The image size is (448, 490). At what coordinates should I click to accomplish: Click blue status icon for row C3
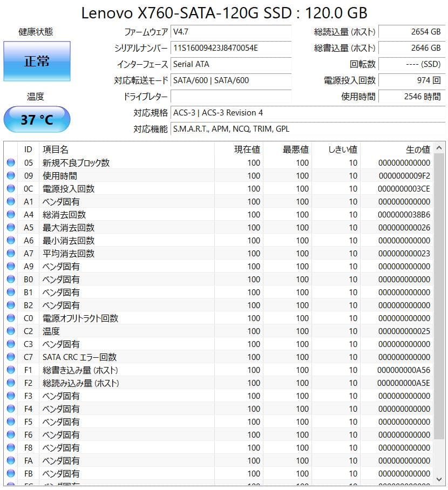(11, 344)
